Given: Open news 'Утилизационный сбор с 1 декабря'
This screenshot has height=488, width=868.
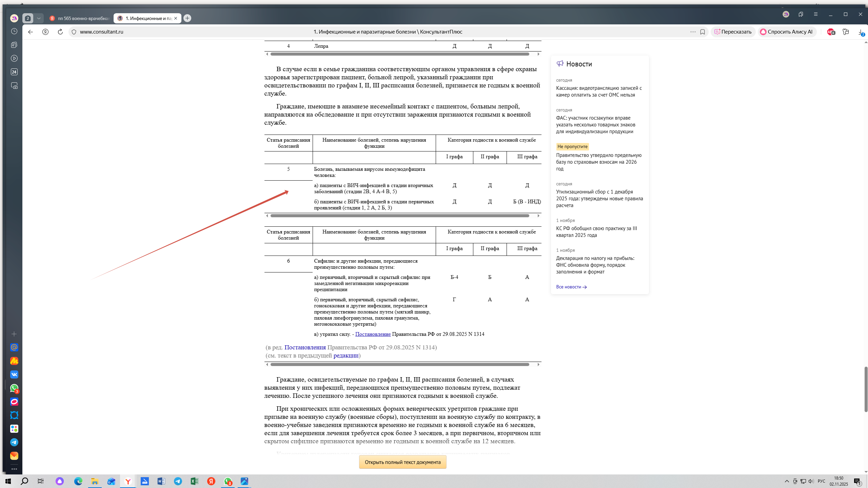Looking at the screenshot, I should (x=599, y=199).
